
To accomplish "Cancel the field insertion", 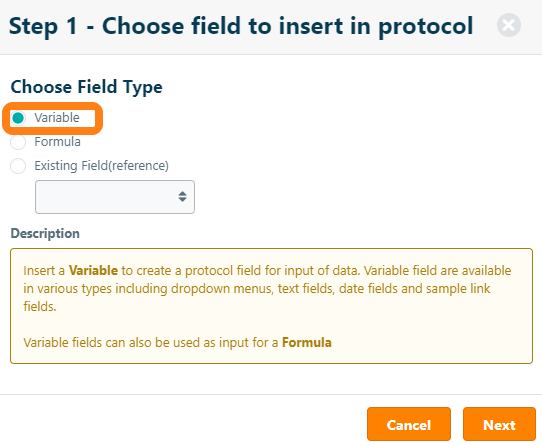I will [409, 424].
